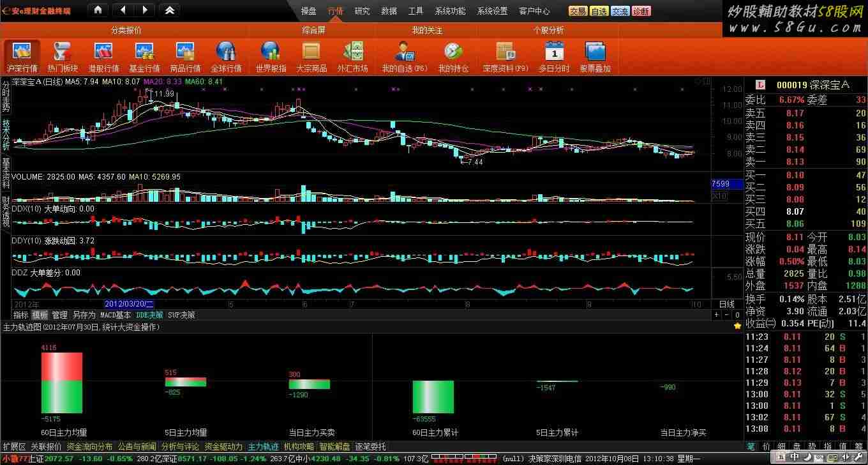
Task: Open the 机构攻略 bottom tab
Action: [299, 446]
